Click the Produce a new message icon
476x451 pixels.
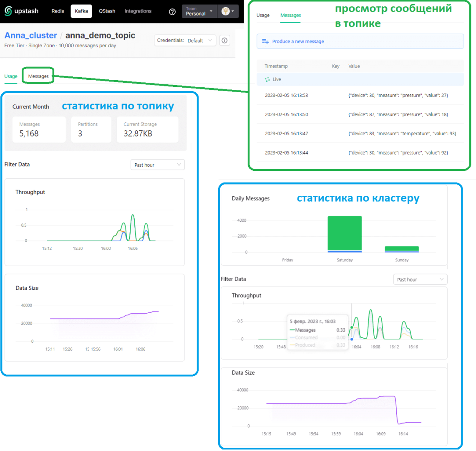(265, 41)
